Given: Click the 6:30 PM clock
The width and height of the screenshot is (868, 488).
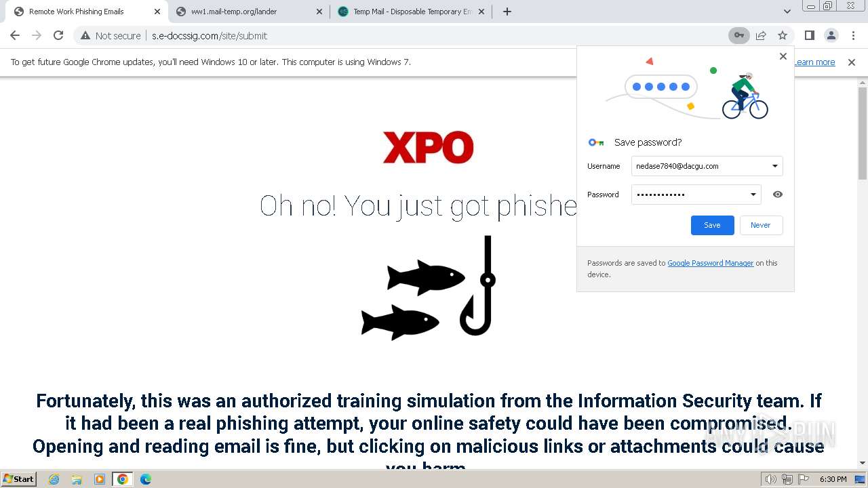Looking at the screenshot, I should [833, 479].
